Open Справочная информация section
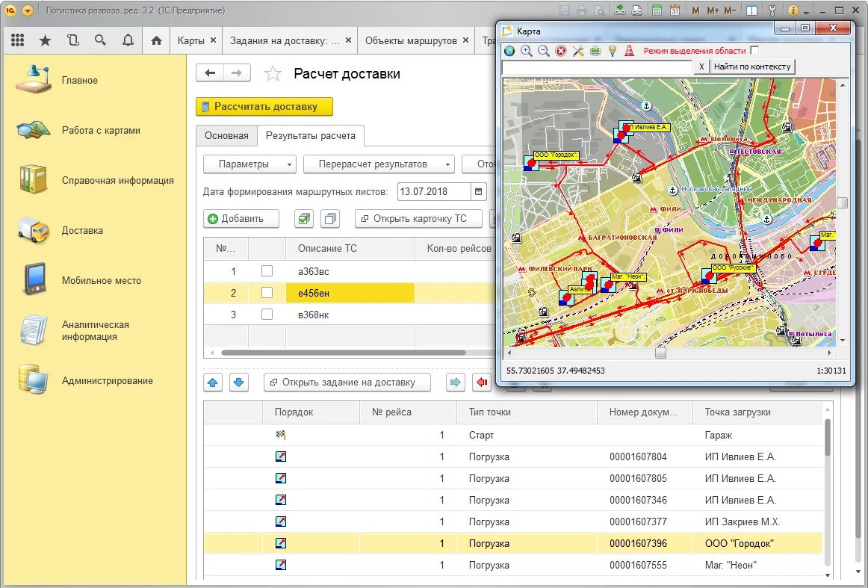 click(117, 181)
